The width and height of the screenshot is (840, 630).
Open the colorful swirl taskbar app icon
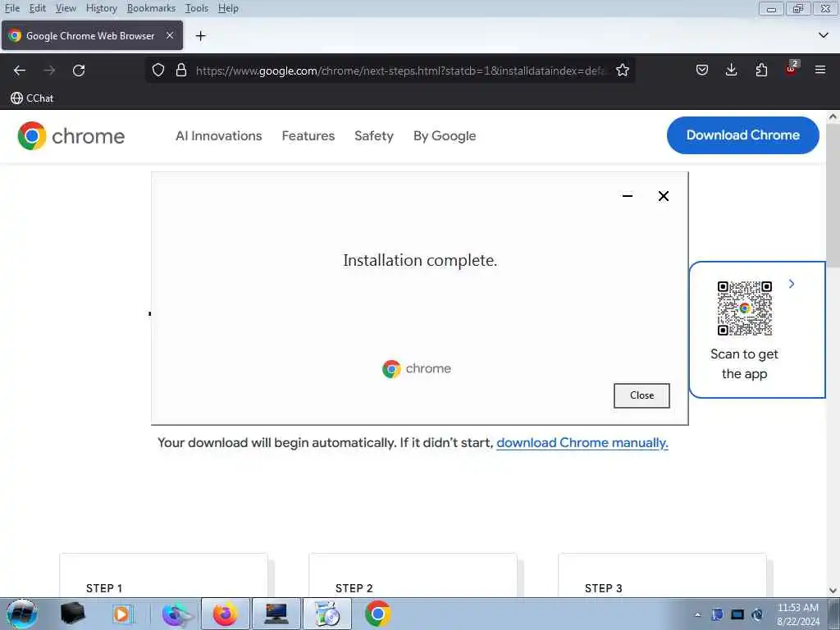pyautogui.click(x=177, y=614)
